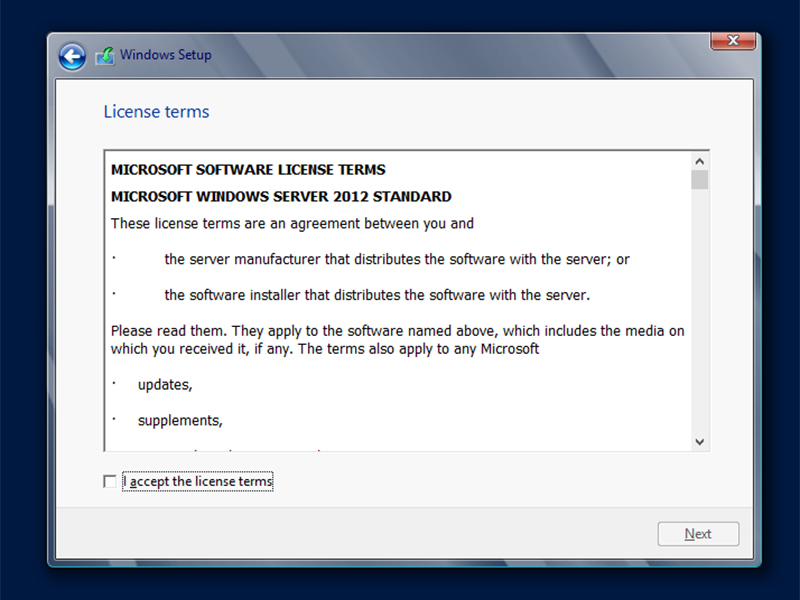The image size is (800, 600).
Task: Click the 'I accept the license terms' label
Action: (198, 481)
